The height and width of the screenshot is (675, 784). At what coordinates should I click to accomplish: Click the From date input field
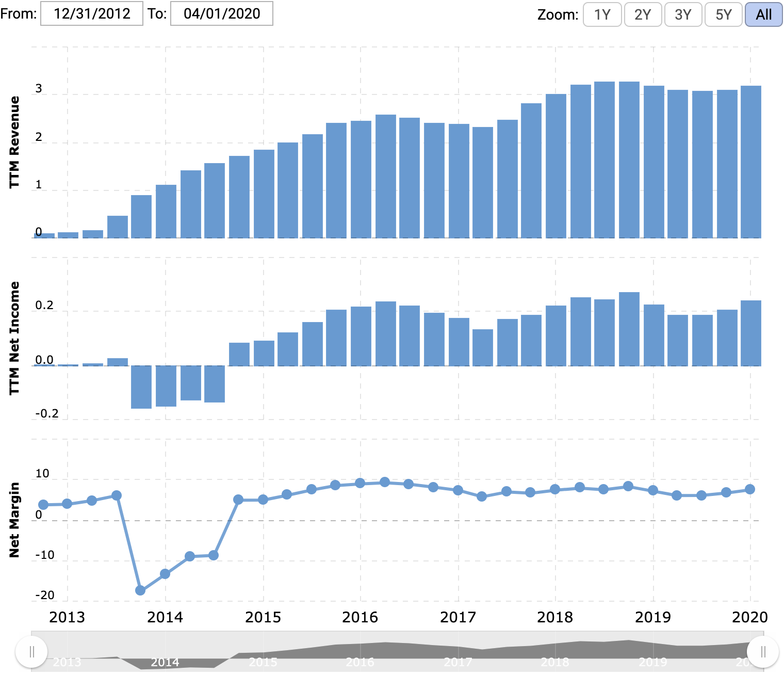tap(92, 13)
